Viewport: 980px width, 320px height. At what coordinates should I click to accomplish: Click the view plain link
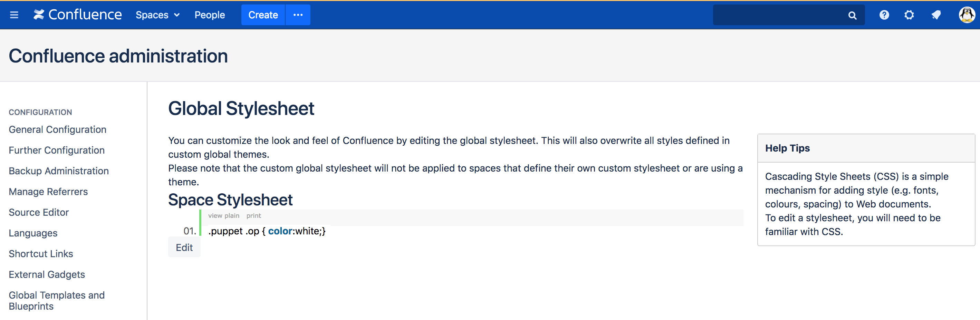[x=224, y=215]
